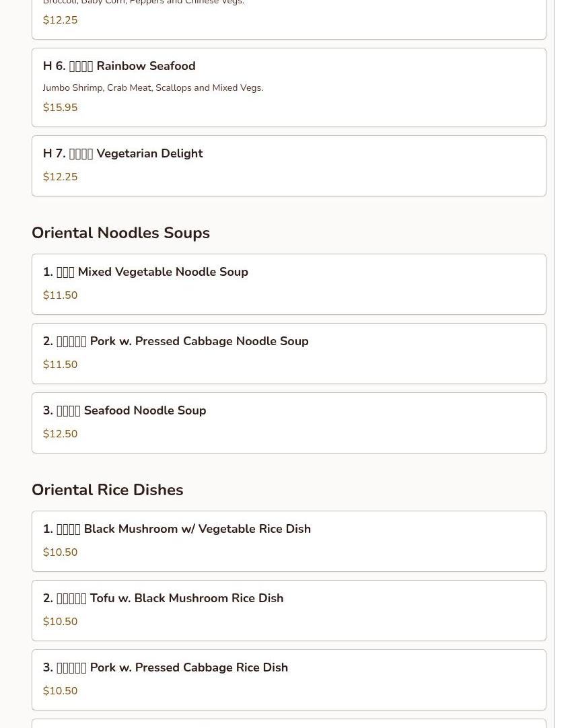Image resolution: width=568 pixels, height=728 pixels.
Task: Click the Oriental Rice Dishes heading
Action: 107,490
